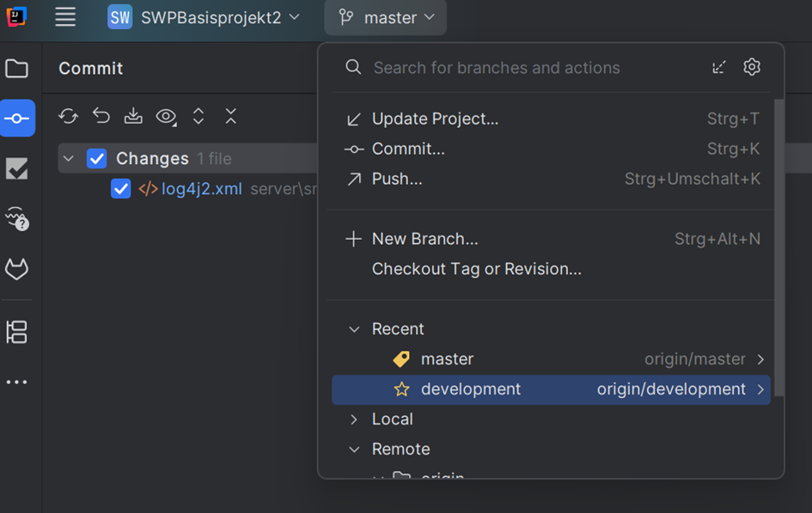Viewport: 812px width, 513px height.
Task: Collapse the Recent branches section
Action: 354,329
